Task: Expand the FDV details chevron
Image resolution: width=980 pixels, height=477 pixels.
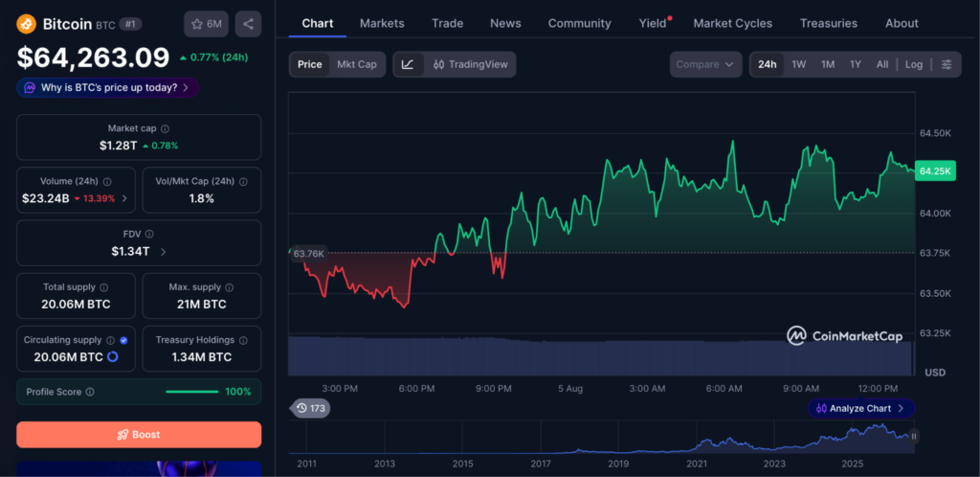Action: point(163,252)
